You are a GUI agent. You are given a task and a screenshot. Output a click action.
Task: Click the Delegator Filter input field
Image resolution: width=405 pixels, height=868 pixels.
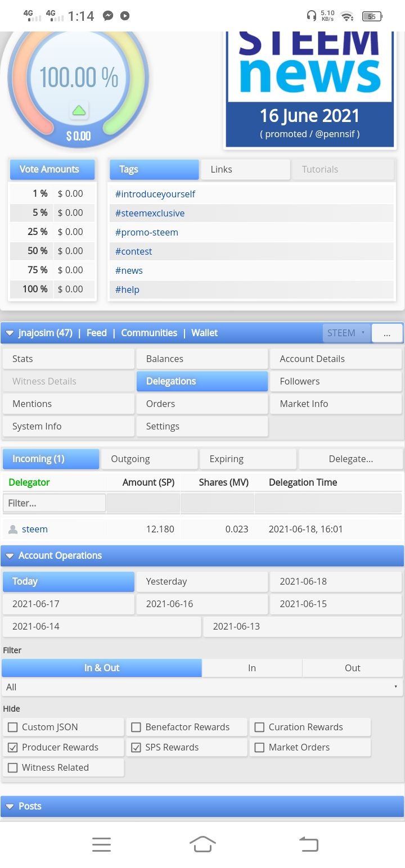coord(55,503)
